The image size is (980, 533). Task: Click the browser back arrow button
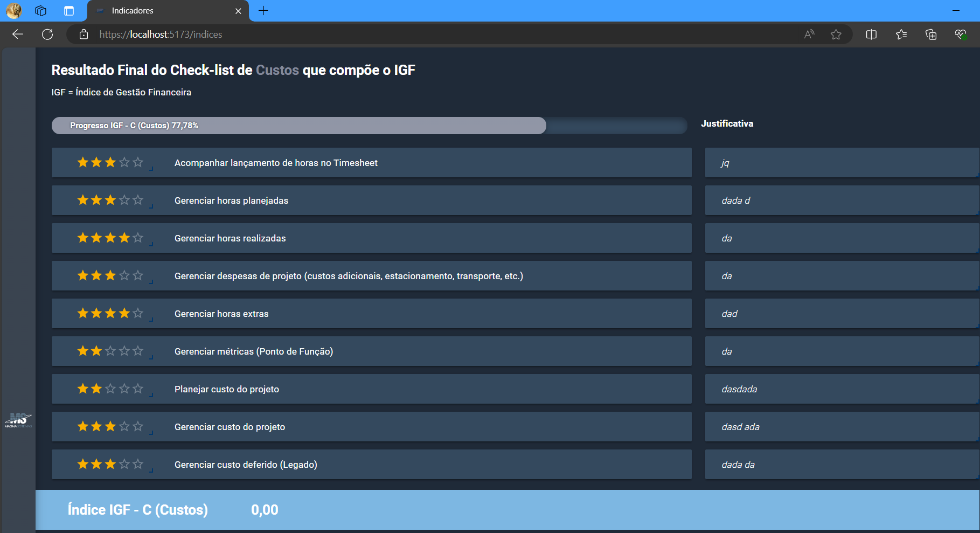[18, 34]
